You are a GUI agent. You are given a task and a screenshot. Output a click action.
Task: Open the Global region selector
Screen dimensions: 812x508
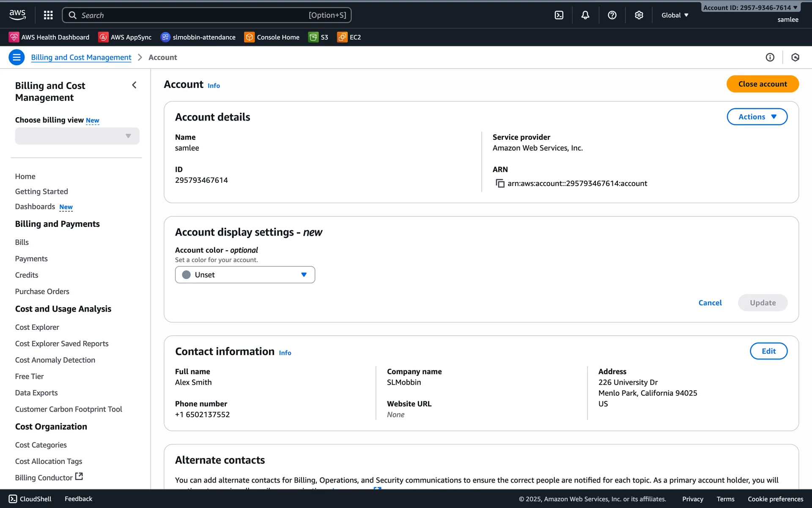pos(675,15)
